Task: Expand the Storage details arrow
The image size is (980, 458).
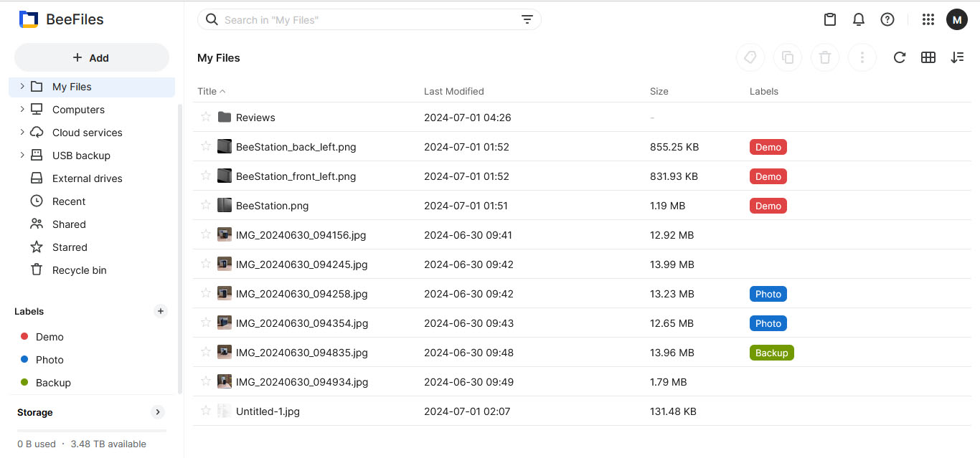Action: 158,412
